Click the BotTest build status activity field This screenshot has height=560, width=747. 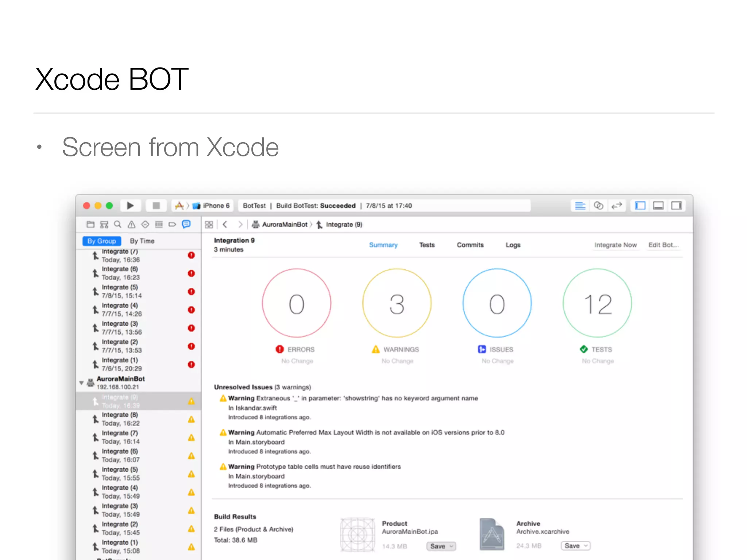tap(384, 206)
